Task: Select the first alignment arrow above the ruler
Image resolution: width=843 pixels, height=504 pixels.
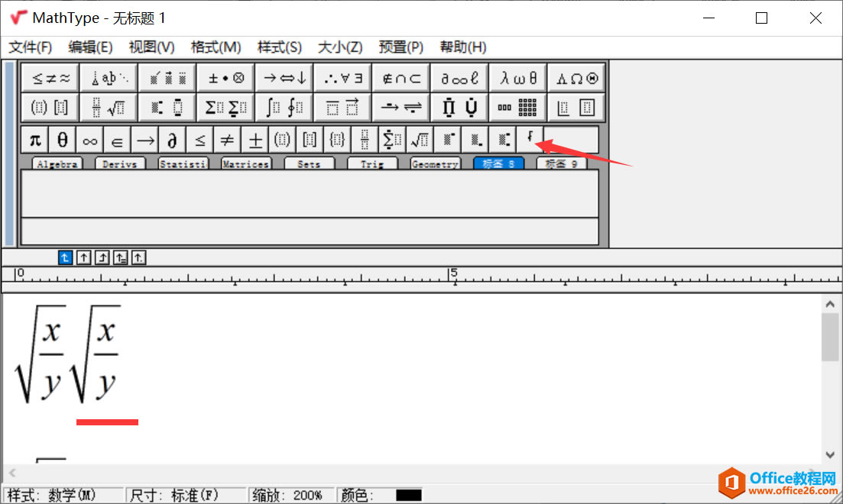Action: (x=65, y=257)
